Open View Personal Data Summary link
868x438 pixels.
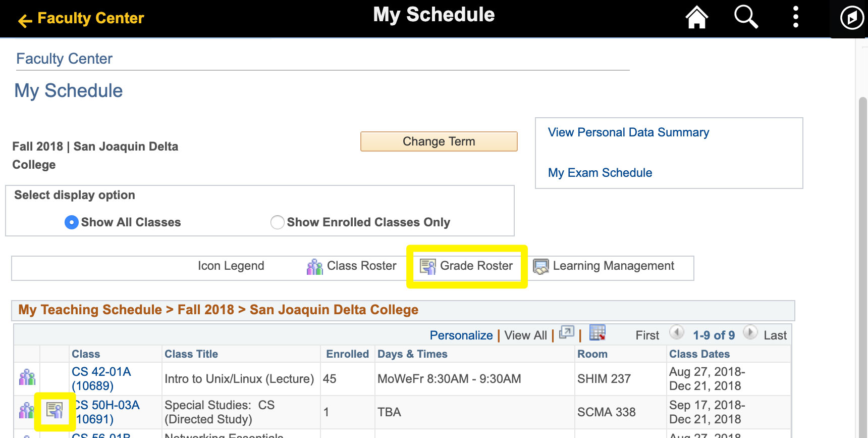(628, 132)
